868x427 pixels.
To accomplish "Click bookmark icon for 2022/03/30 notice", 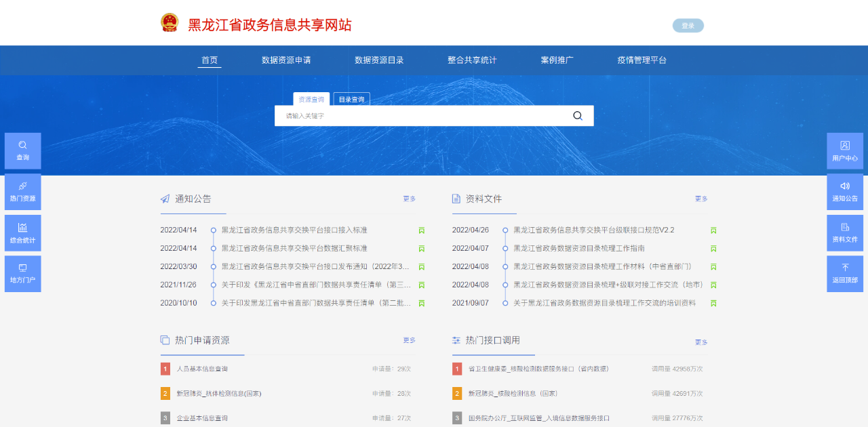I will (x=421, y=267).
